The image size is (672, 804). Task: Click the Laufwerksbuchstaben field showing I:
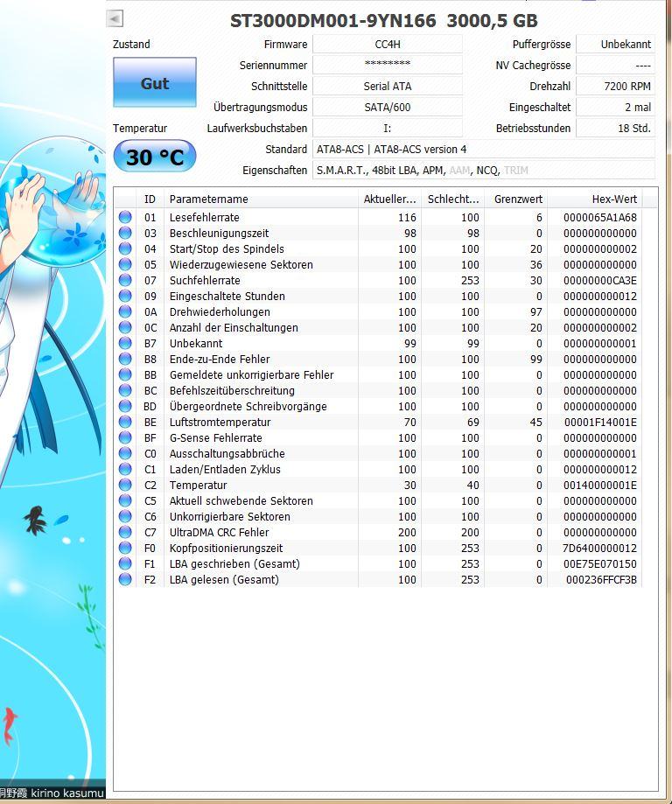point(388,129)
